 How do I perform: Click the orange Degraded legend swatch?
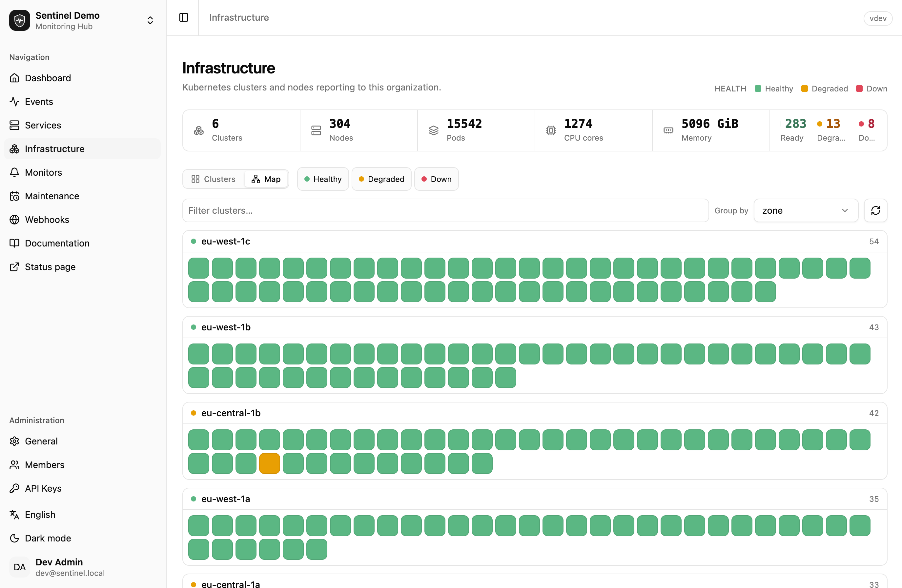point(805,88)
